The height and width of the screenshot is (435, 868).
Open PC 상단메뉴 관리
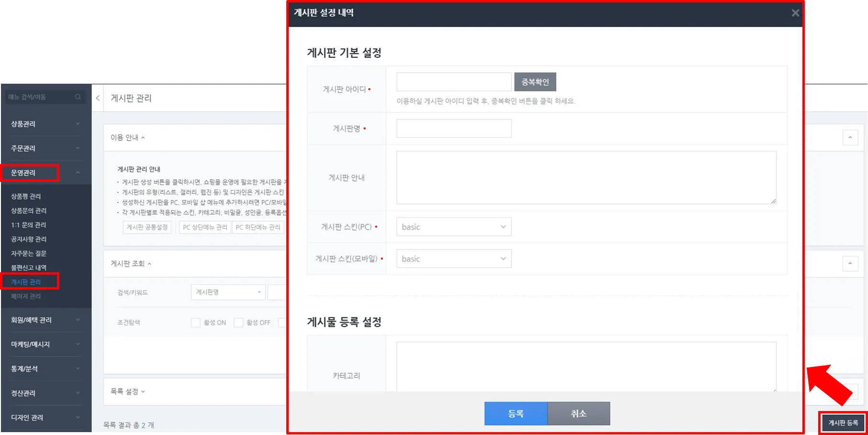205,227
